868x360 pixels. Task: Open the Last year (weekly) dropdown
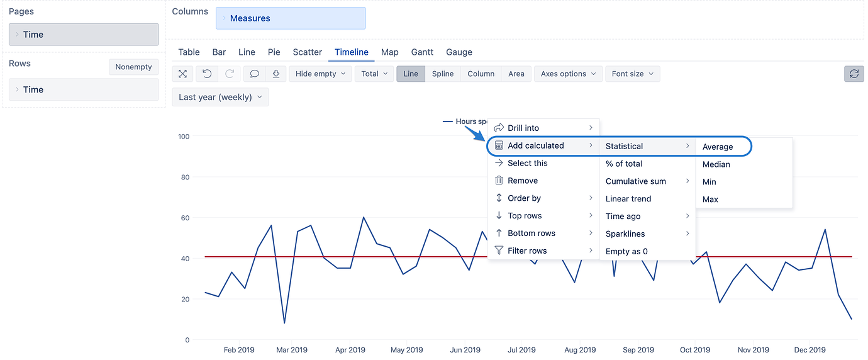(220, 97)
